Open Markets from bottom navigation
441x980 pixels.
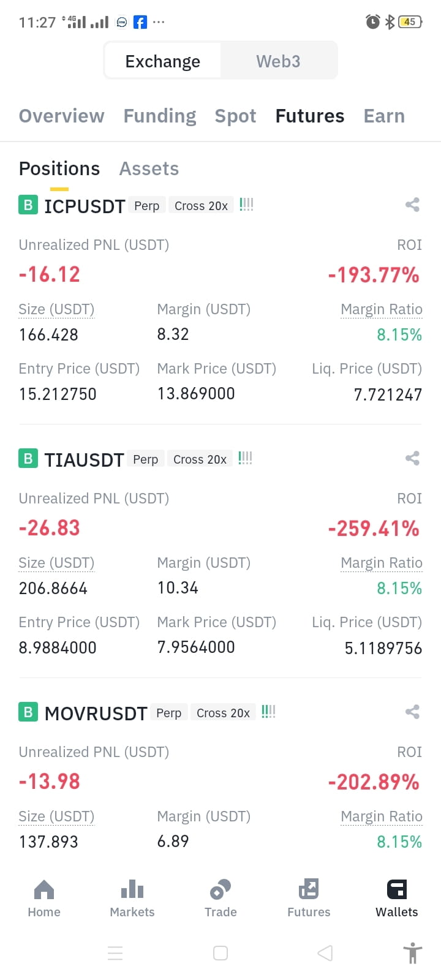pos(132,889)
